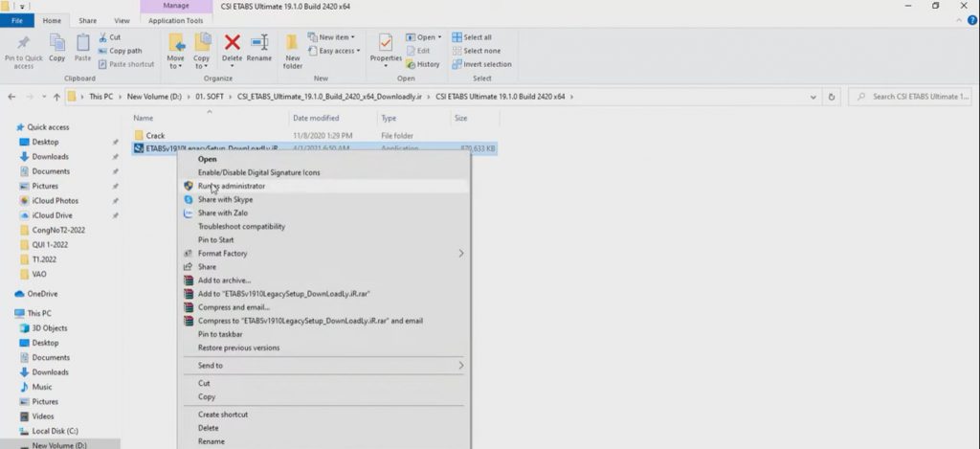The height and width of the screenshot is (449, 980).
Task: Click Select all in ribbon
Action: pyautogui.click(x=472, y=37)
